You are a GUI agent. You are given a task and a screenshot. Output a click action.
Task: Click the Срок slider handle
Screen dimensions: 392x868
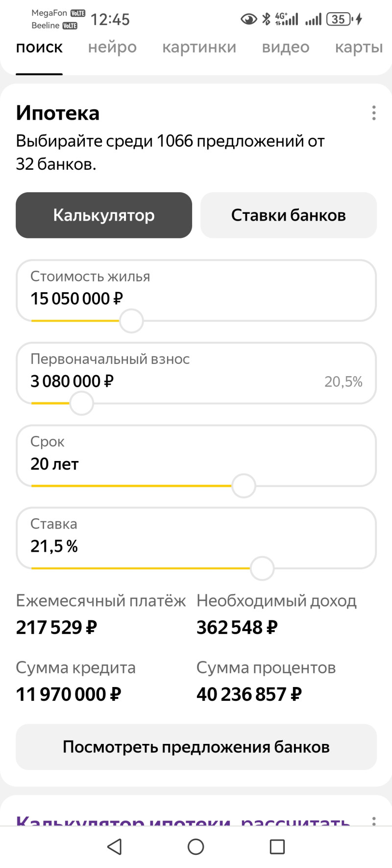tap(244, 486)
